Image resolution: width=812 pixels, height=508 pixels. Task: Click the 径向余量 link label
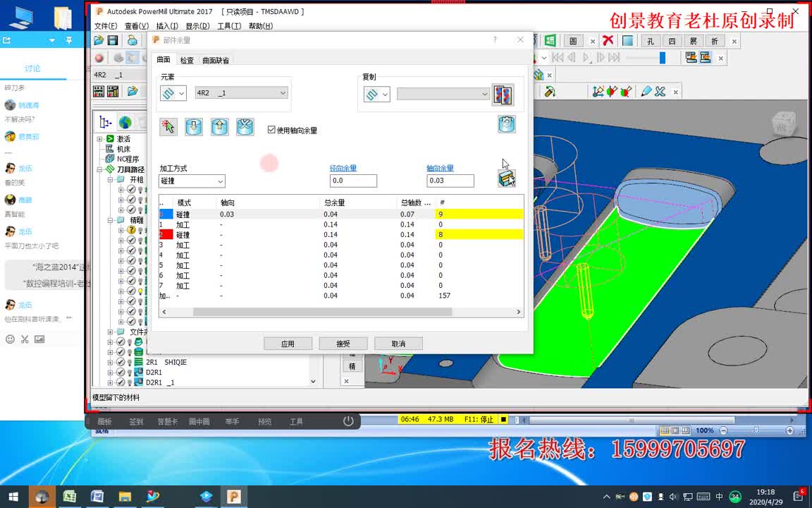pos(343,168)
